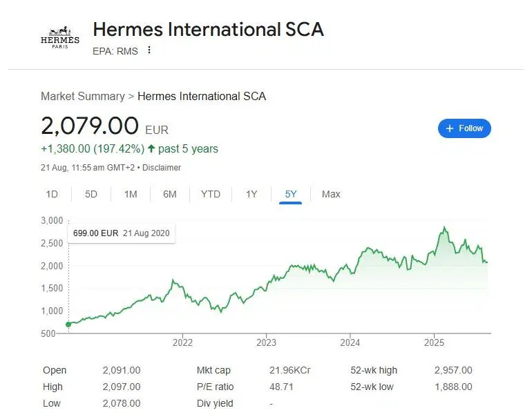Switch to the 6M time range
This screenshot has width=532, height=417.
(x=170, y=194)
